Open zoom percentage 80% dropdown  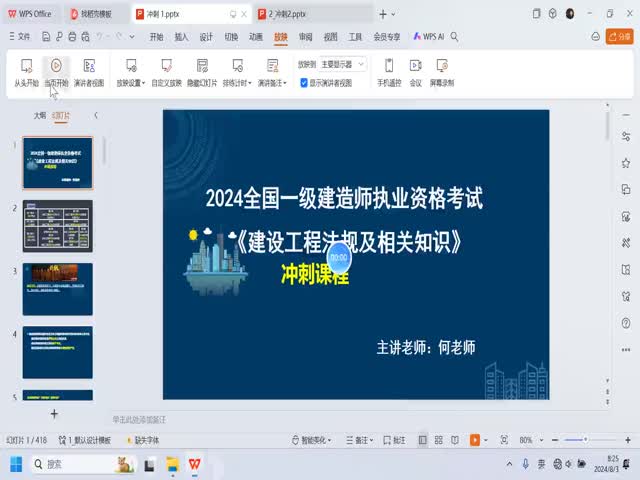(x=531, y=440)
